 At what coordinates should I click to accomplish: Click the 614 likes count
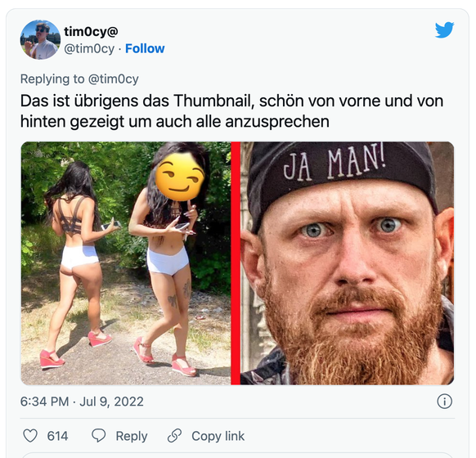[57, 436]
